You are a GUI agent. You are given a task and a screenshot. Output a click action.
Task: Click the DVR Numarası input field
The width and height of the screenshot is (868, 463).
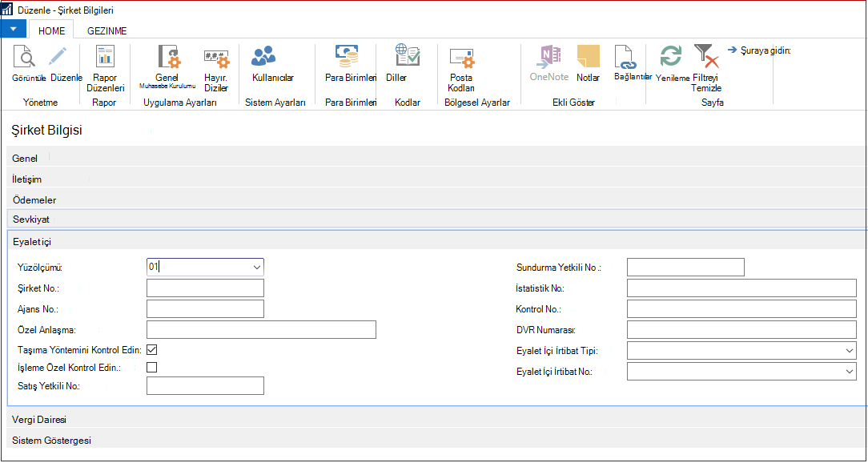coord(741,329)
